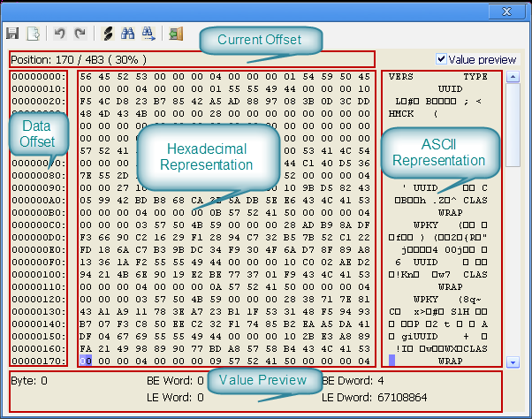Click the new document icon

pos(34,34)
